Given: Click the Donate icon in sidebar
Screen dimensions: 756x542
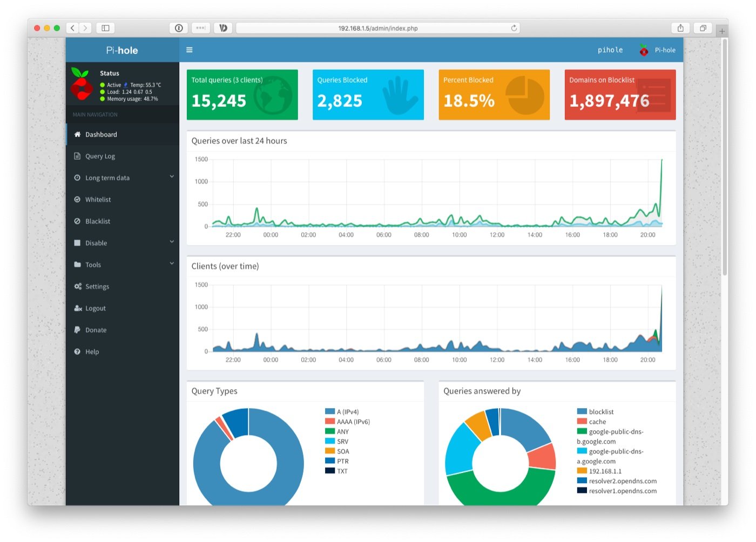Looking at the screenshot, I should pyautogui.click(x=77, y=330).
